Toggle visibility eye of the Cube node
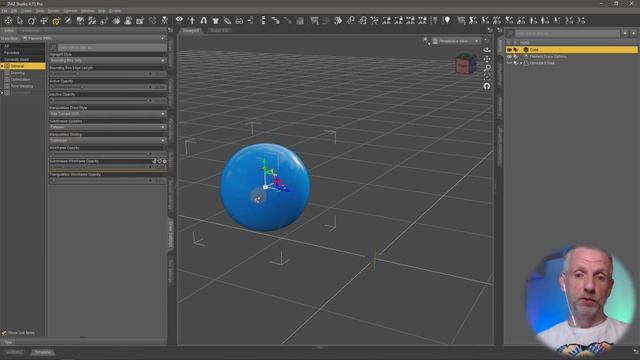 click(x=509, y=49)
